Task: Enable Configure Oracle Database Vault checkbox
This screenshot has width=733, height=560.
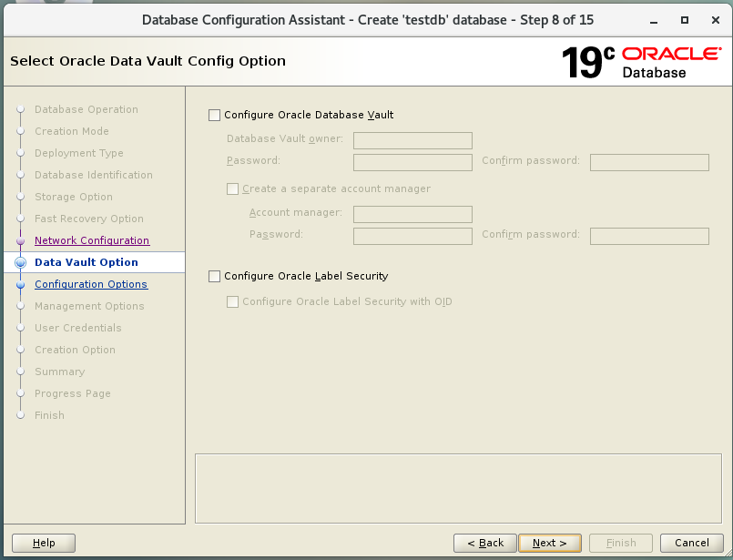Action: click(x=215, y=116)
